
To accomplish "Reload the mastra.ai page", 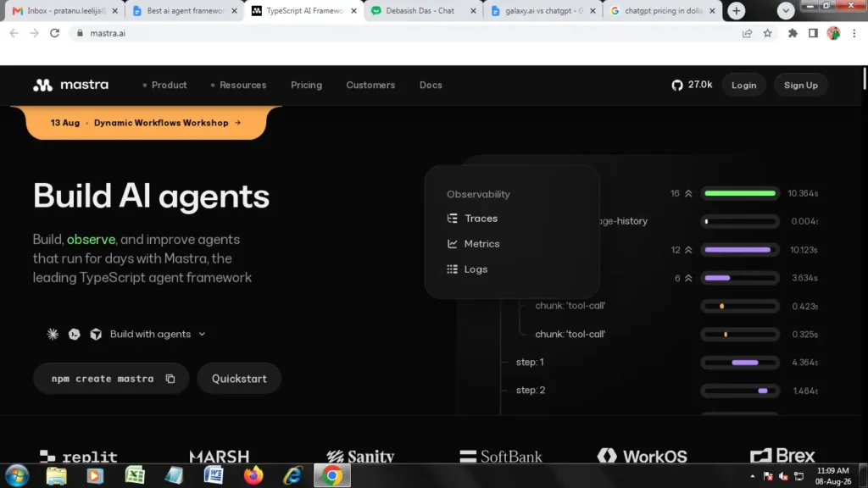I will tap(54, 33).
